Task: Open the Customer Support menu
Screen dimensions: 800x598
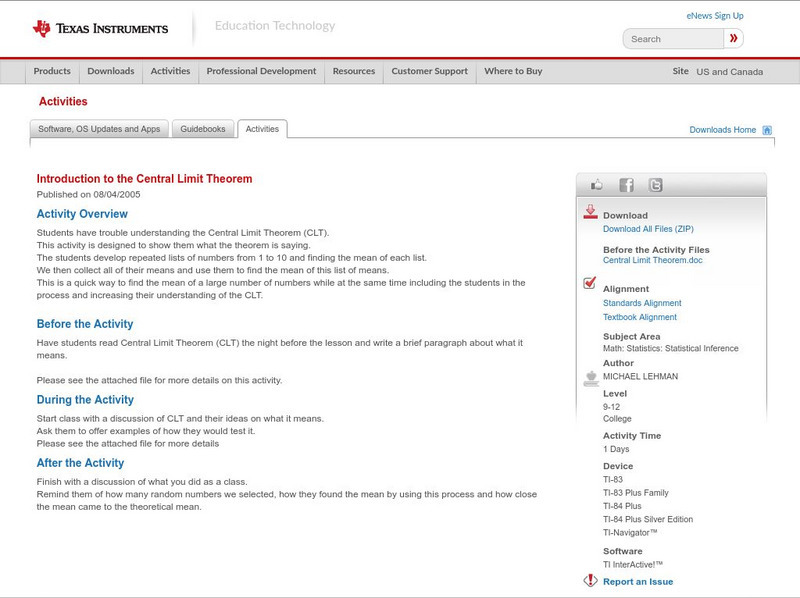Action: coord(429,71)
